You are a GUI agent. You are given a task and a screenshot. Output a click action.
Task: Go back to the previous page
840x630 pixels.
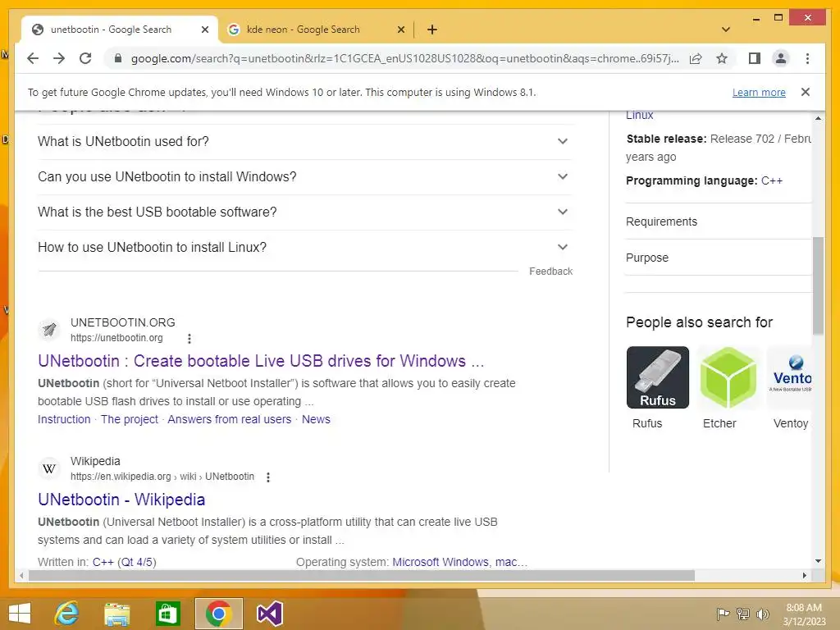[x=33, y=58]
